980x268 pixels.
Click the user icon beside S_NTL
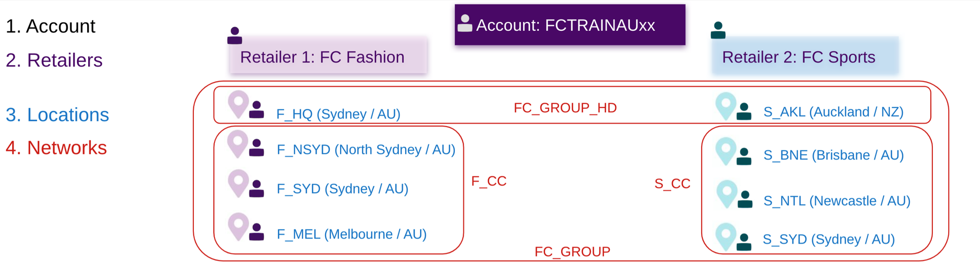coord(745,199)
